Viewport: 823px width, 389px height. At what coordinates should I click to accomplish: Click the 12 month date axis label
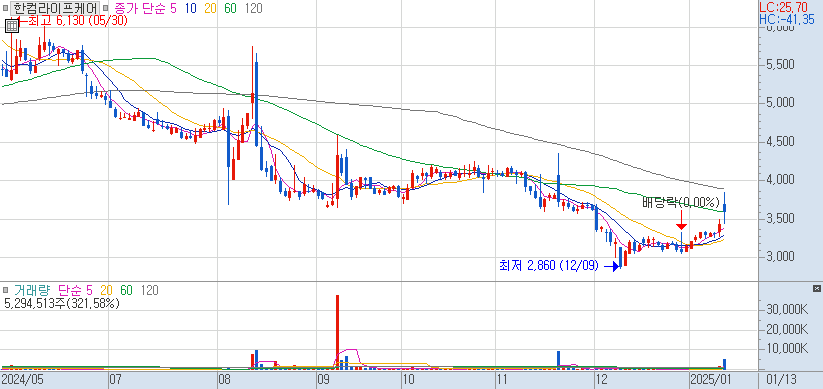pos(602,379)
